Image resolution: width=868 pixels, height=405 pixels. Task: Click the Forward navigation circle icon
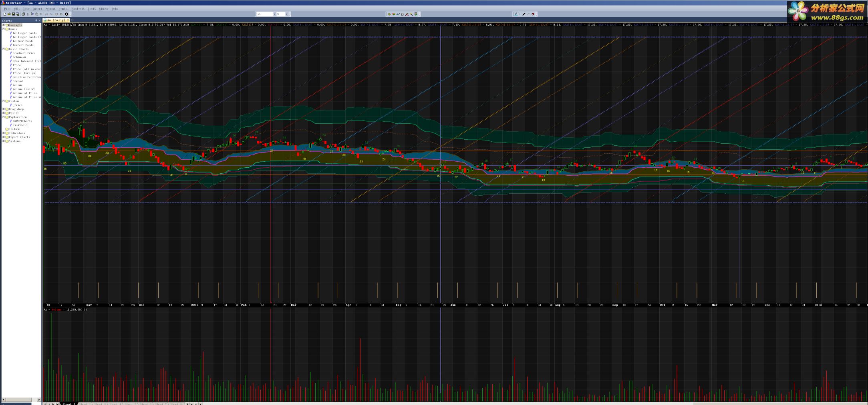(61, 14)
